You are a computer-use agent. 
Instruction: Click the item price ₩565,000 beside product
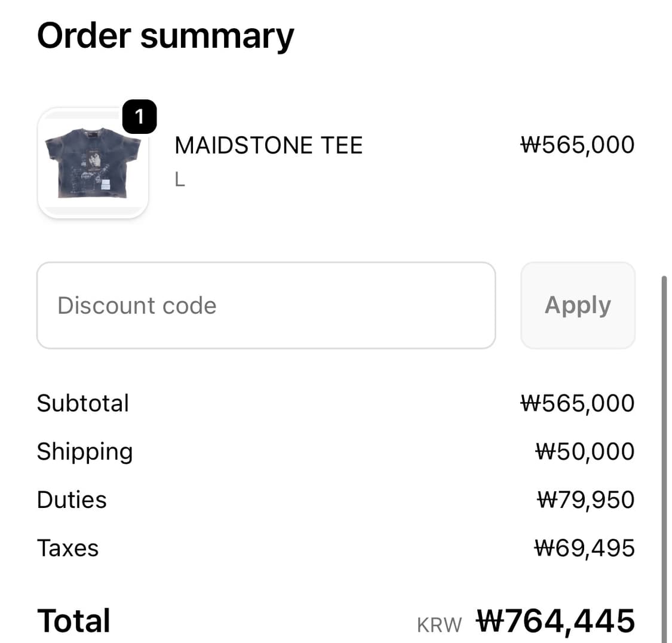tap(577, 145)
